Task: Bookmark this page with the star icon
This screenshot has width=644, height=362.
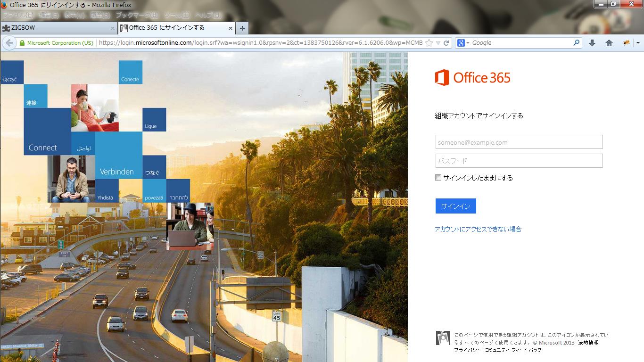Action: click(x=429, y=43)
